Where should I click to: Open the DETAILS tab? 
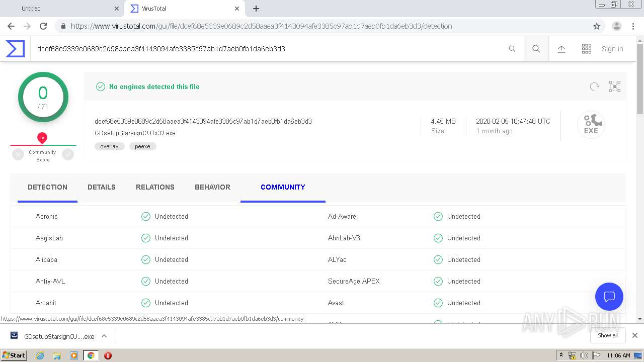(x=102, y=187)
